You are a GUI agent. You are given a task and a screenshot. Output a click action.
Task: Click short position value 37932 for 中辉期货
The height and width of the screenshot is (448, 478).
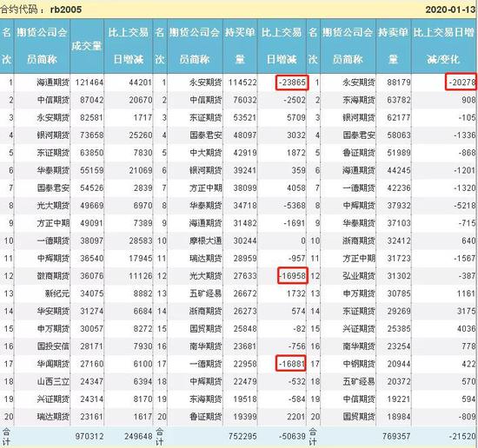[x=399, y=206]
